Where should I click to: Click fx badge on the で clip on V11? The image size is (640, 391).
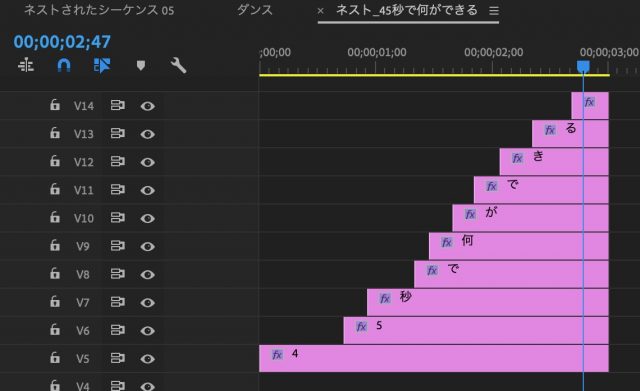492,186
